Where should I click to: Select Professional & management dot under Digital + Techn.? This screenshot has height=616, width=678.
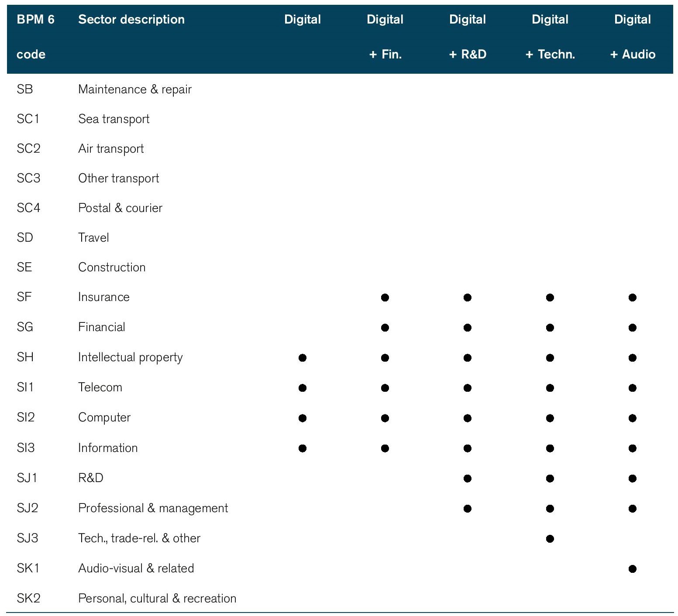point(550,508)
